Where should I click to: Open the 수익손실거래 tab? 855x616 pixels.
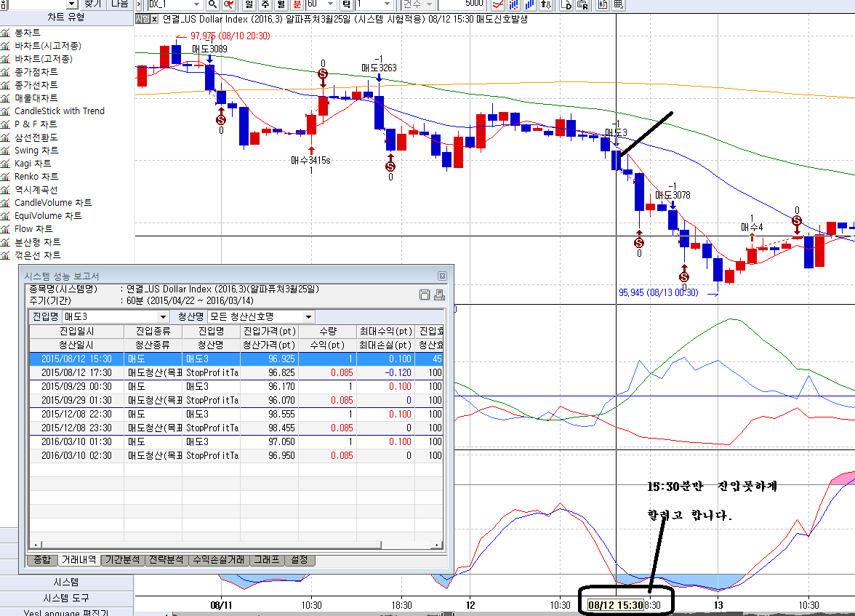coord(217,560)
